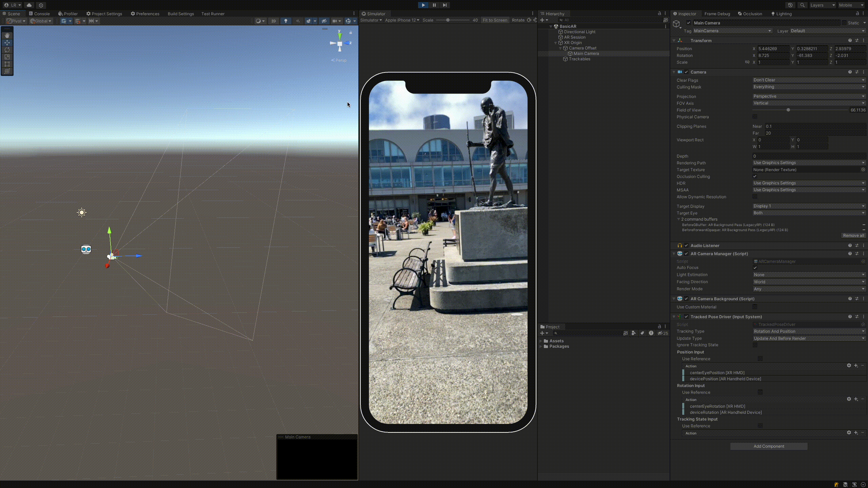Image resolution: width=868 pixels, height=488 pixels.
Task: Click Fit to Screen in the Simulator
Action: 495,20
